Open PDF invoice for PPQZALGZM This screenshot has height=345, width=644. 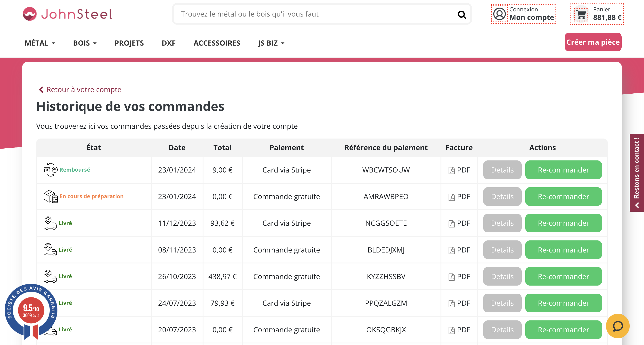point(459,303)
